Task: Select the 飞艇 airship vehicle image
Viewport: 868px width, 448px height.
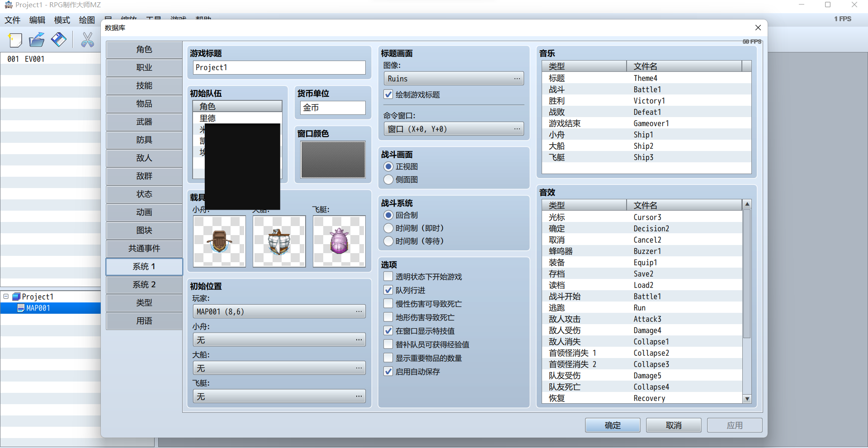Action: [x=339, y=241]
